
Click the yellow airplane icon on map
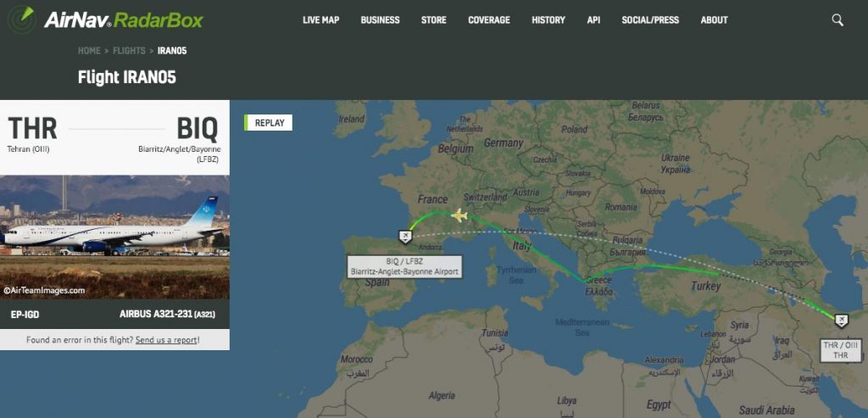click(459, 215)
